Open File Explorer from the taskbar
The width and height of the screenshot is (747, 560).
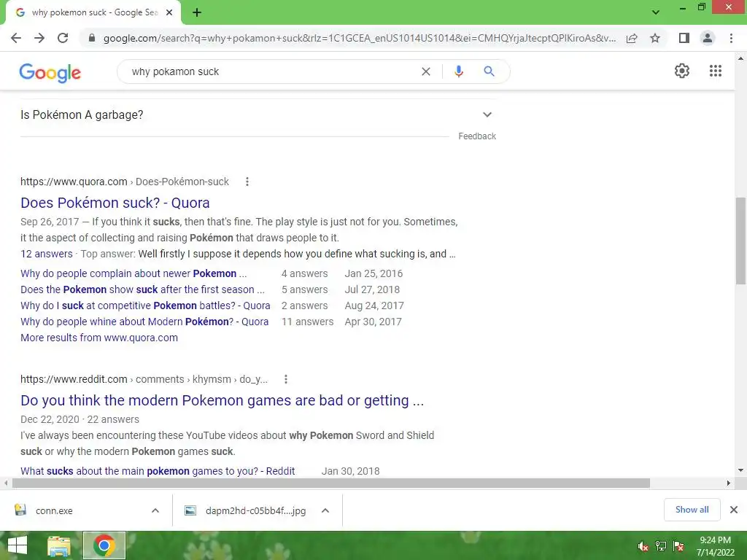pyautogui.click(x=59, y=545)
